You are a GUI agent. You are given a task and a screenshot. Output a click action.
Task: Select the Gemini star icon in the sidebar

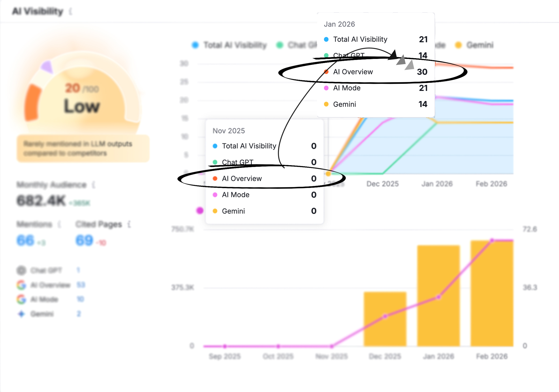click(22, 314)
